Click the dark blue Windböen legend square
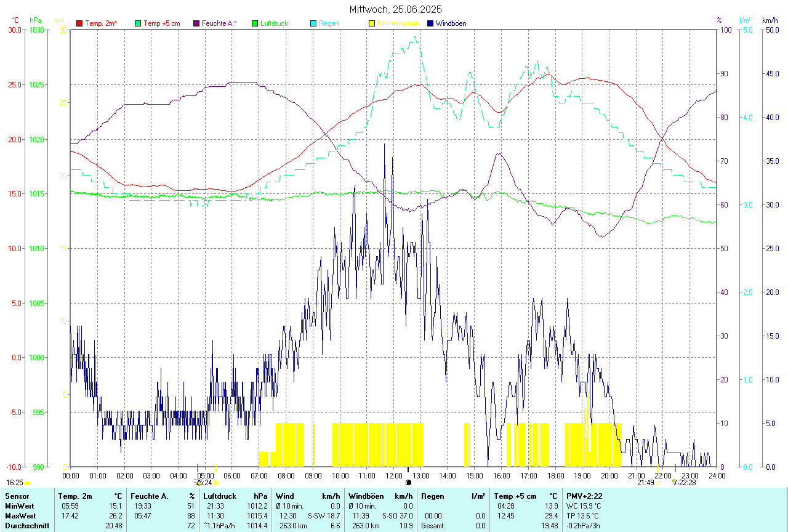 pyautogui.click(x=430, y=23)
